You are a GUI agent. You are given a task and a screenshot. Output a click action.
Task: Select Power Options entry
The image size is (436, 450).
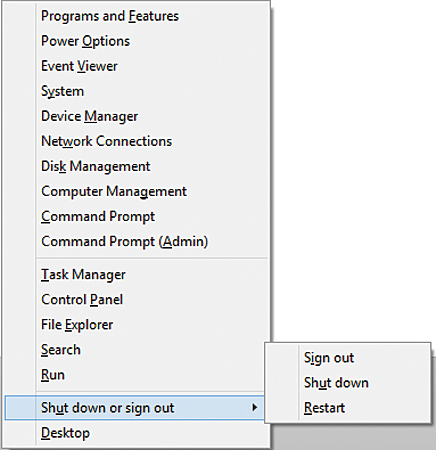pyautogui.click(x=85, y=41)
